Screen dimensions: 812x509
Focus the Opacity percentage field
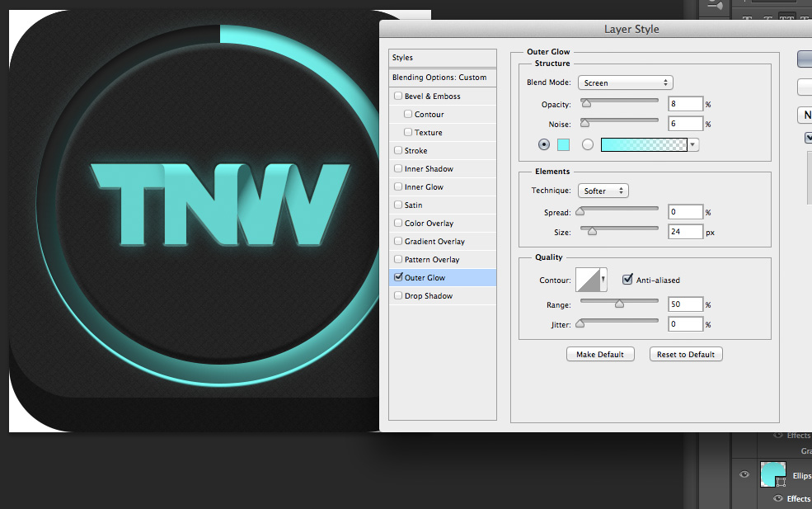point(686,104)
